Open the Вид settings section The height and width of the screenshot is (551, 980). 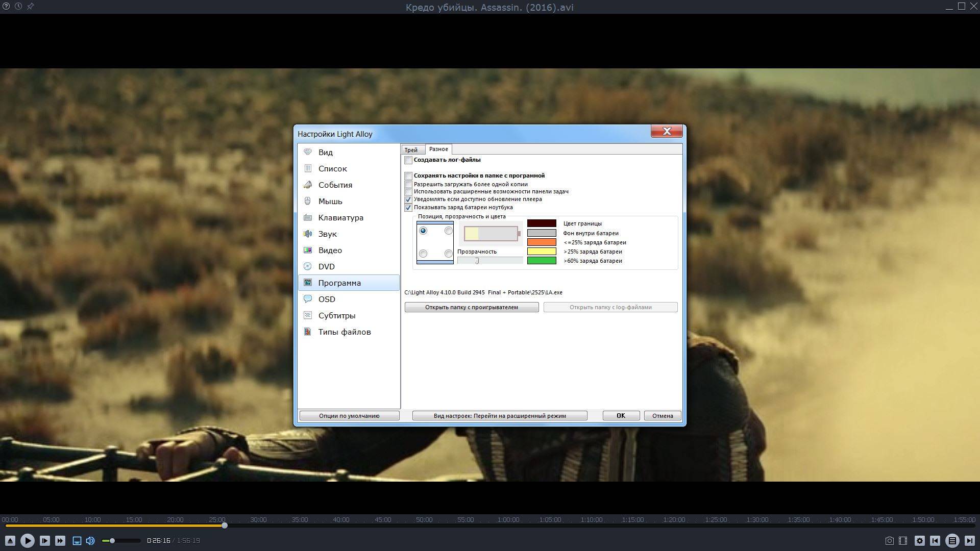(349, 152)
